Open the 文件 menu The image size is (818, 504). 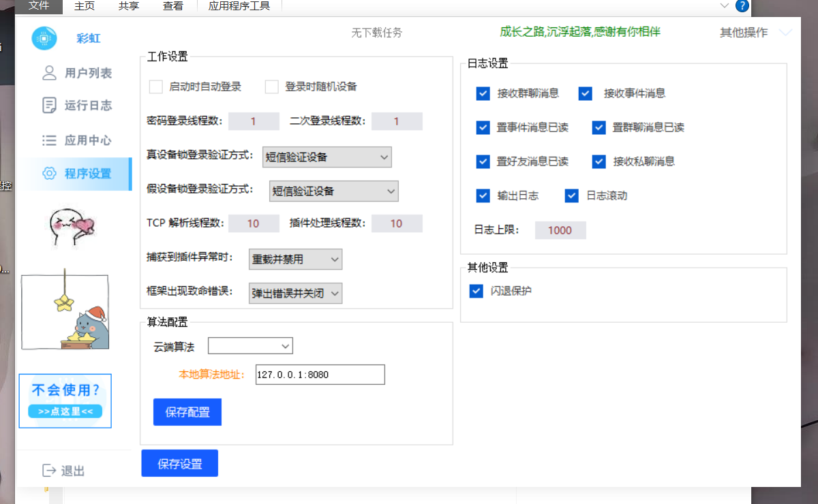coord(38,5)
